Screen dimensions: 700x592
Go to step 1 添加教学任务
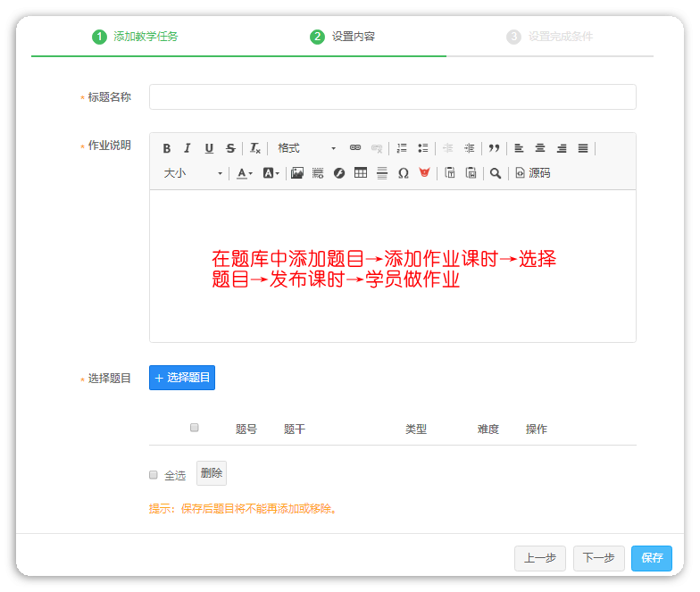pyautogui.click(x=135, y=37)
